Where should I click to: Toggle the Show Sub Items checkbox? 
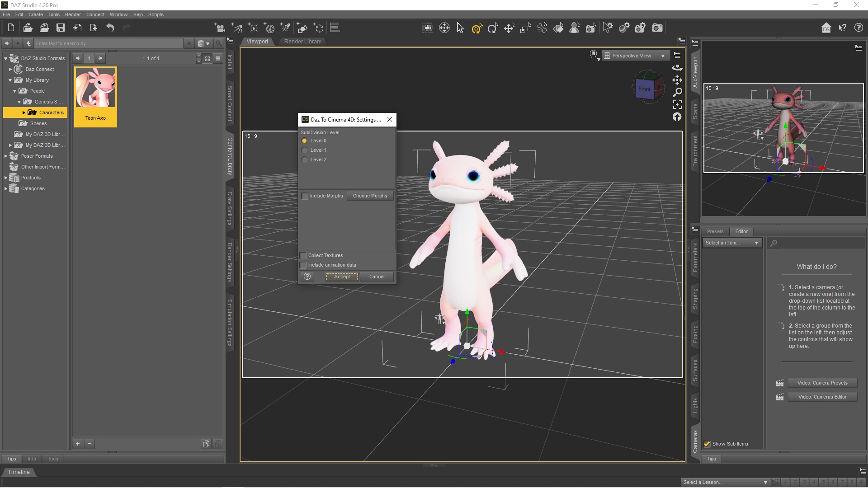click(707, 444)
